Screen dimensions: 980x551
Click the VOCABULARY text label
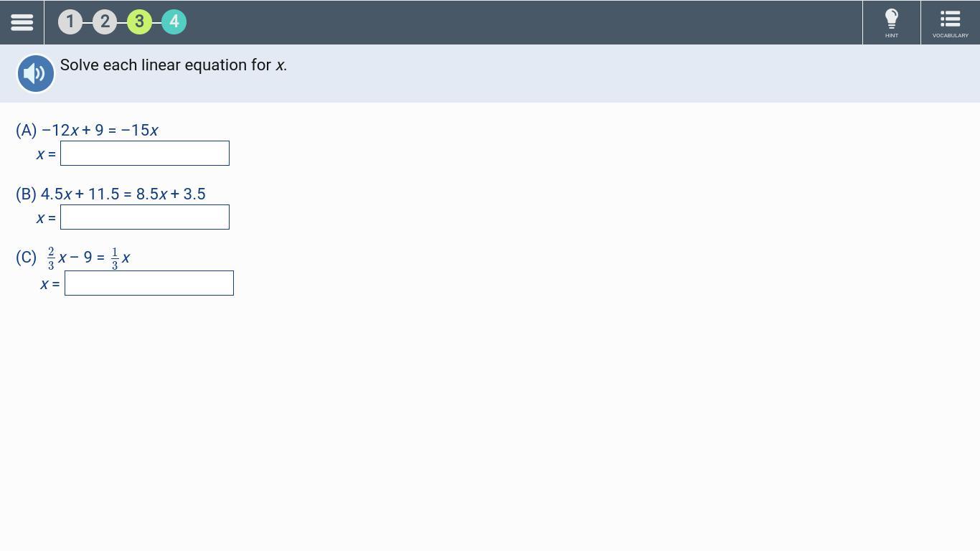tap(951, 35)
